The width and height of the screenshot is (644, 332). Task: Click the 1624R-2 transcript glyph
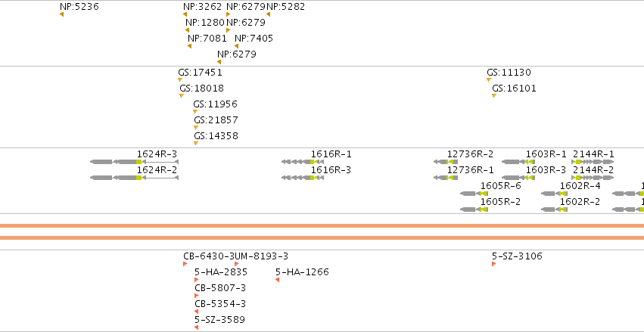(134, 178)
